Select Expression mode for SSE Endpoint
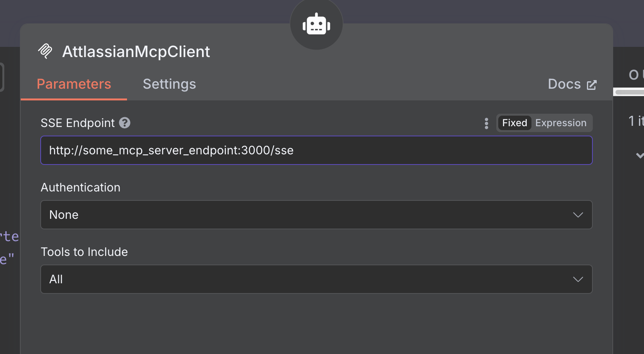Viewport: 644px width, 354px height. pyautogui.click(x=561, y=123)
